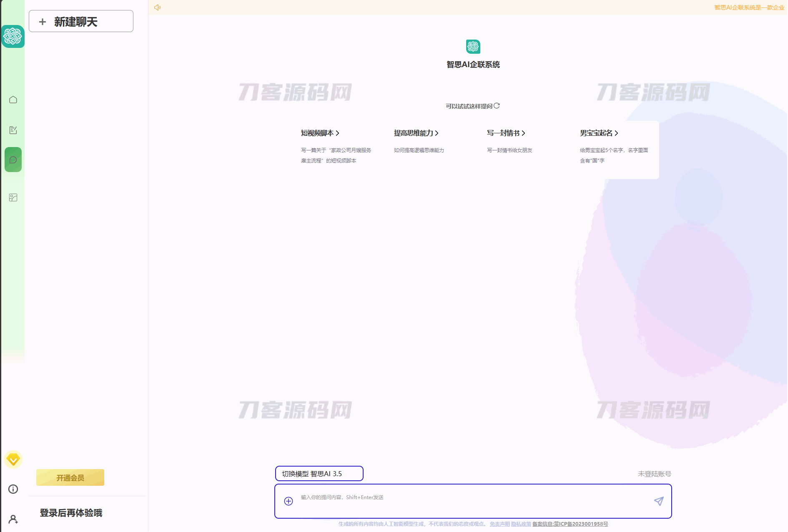Screen dimensions: 788x532
Task: Click the plus circle in input box
Action: [289, 501]
